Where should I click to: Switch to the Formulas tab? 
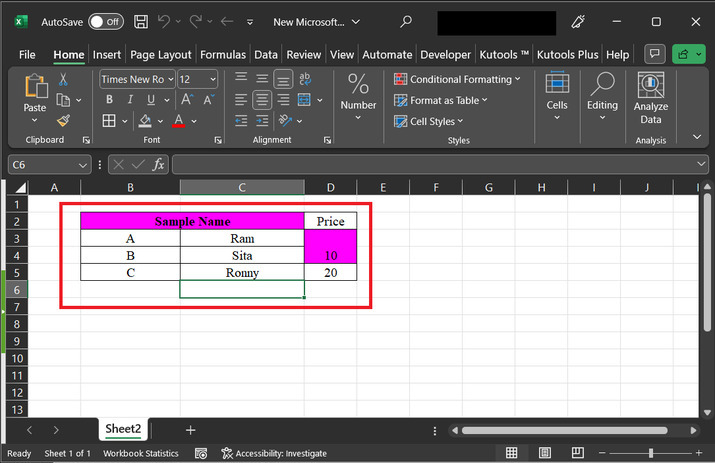[x=223, y=55]
